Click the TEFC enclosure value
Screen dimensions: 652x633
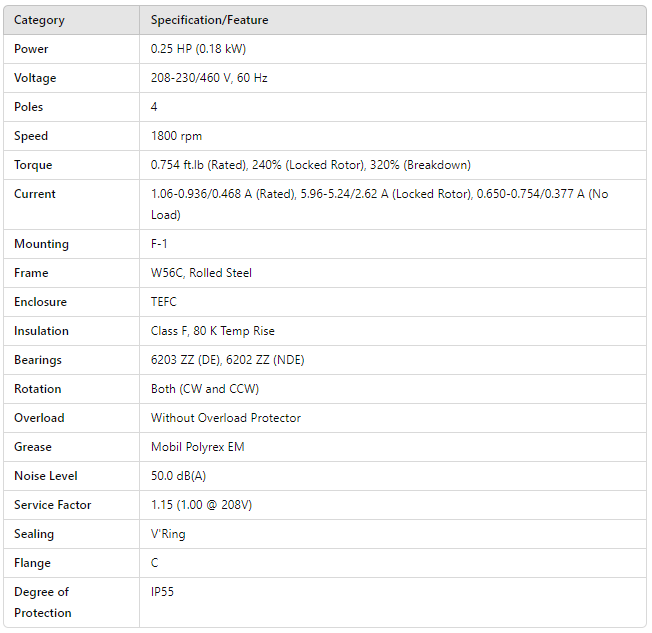(x=166, y=302)
